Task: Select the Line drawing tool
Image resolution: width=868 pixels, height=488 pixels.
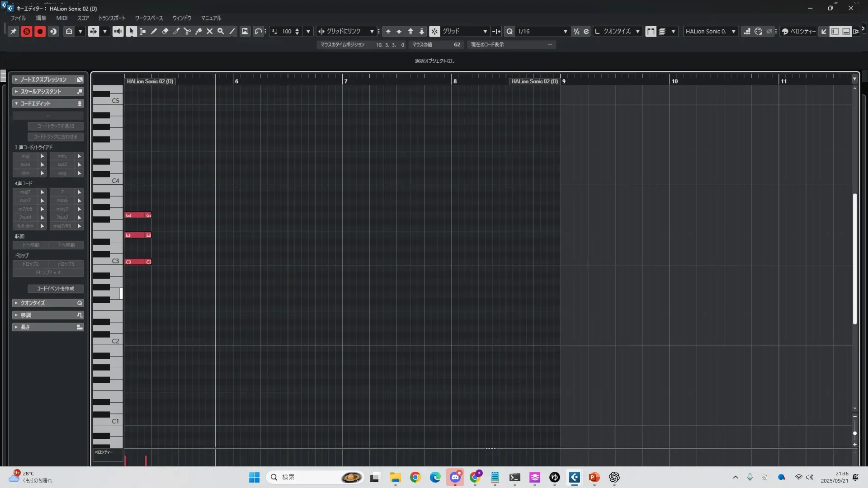Action: click(x=232, y=31)
